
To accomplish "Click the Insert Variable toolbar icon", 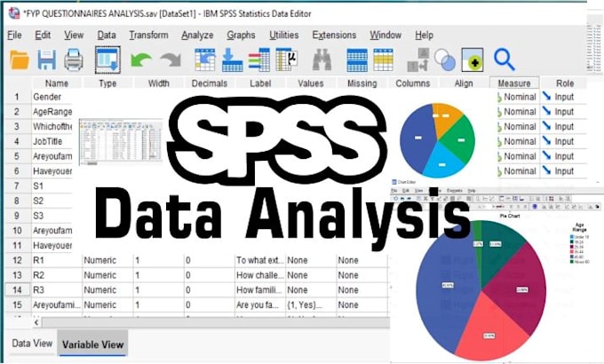I will pos(384,59).
